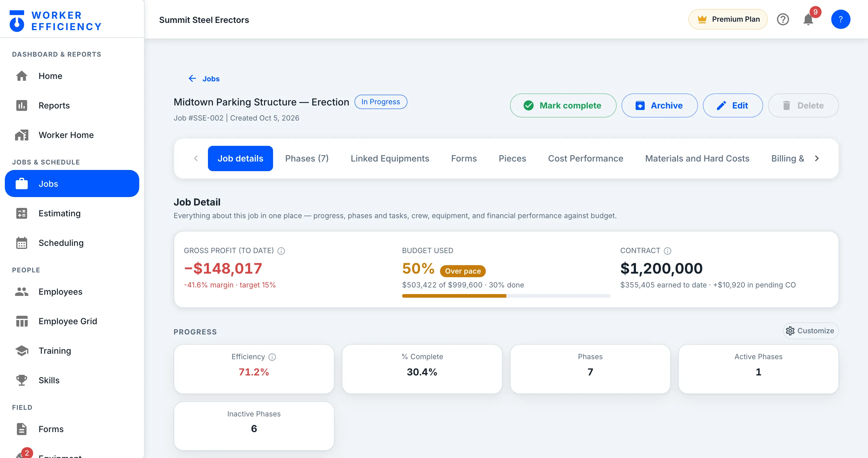868x458 pixels.
Task: Click the back arrow beside Jobs
Action: coord(192,78)
